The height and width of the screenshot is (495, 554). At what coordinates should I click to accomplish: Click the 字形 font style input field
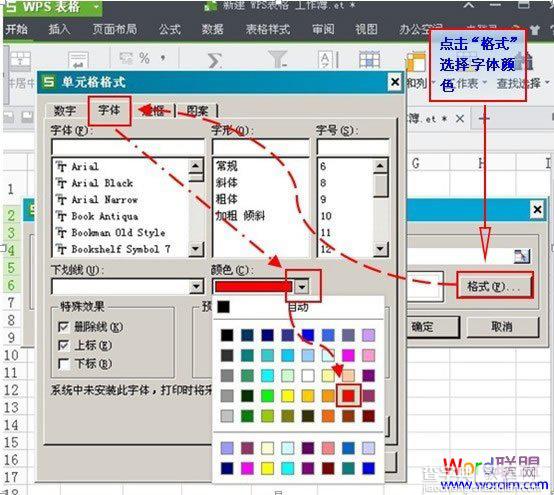pyautogui.click(x=261, y=147)
